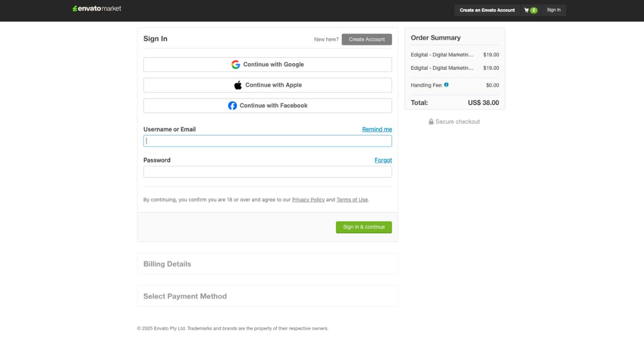
Task: Click the Envato Market logo
Action: tap(97, 9)
